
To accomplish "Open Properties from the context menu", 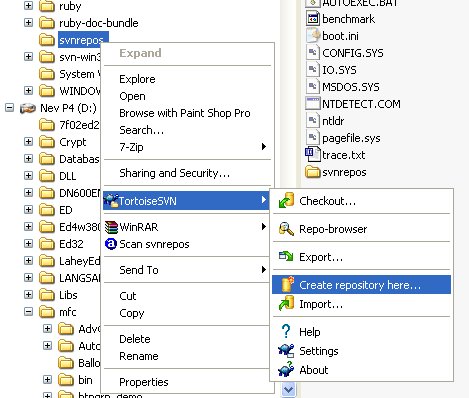I will click(x=188, y=382).
